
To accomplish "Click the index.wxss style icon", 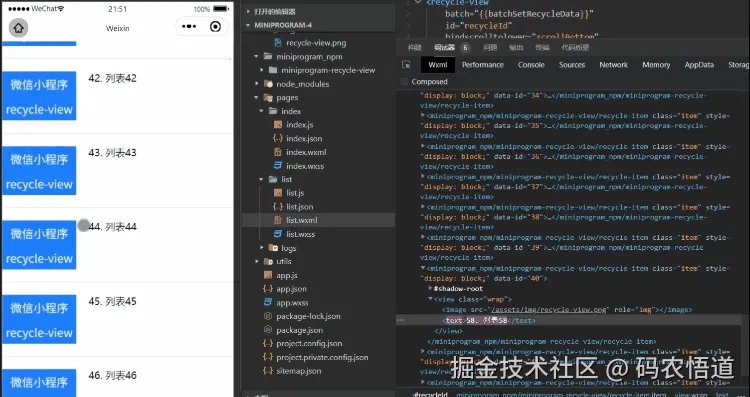I will (x=277, y=165).
